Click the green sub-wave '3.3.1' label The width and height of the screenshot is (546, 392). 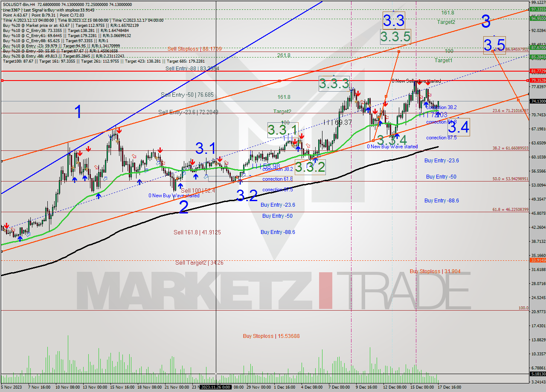pos(282,130)
